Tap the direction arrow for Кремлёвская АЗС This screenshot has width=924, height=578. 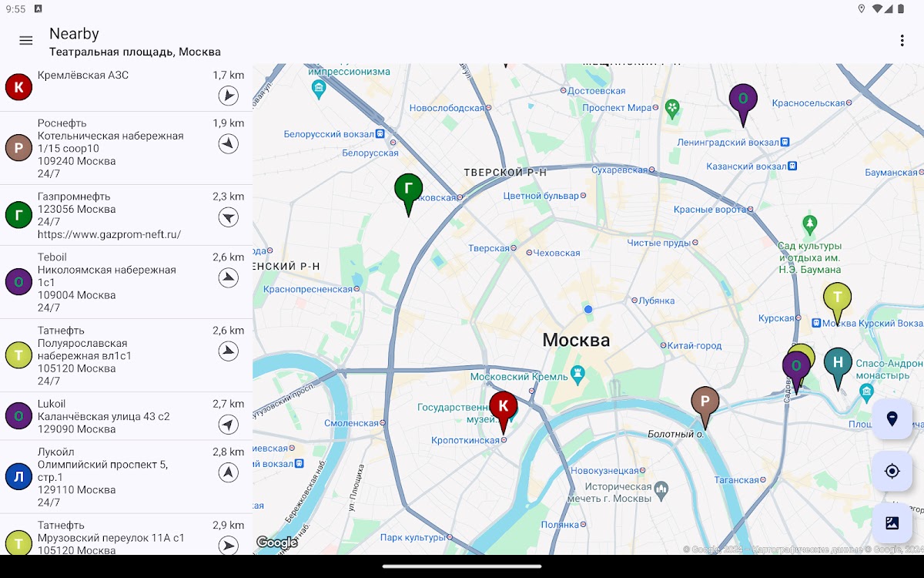point(228,96)
